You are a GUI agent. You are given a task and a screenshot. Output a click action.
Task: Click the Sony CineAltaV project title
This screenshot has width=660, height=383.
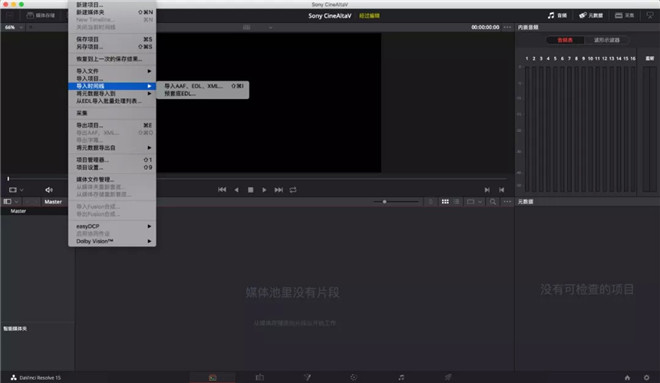[x=330, y=16]
